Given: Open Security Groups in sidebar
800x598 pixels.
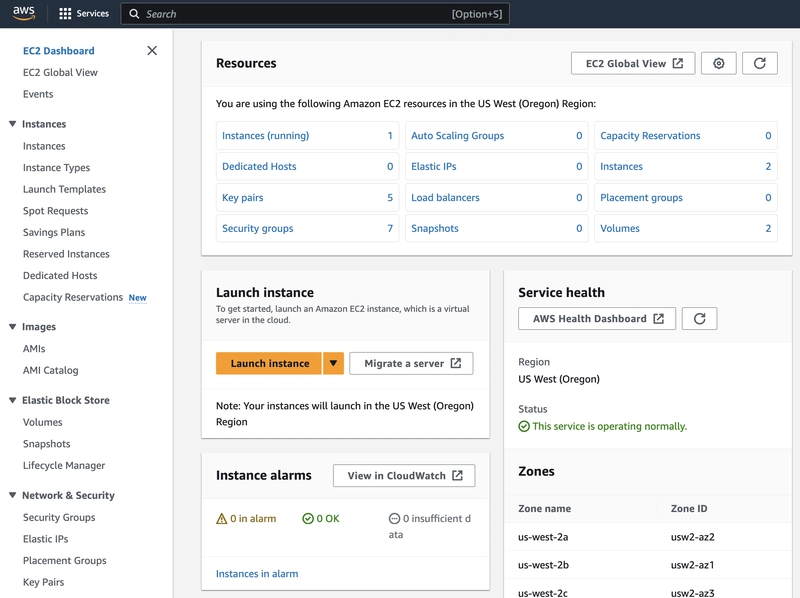Looking at the screenshot, I should 59,517.
